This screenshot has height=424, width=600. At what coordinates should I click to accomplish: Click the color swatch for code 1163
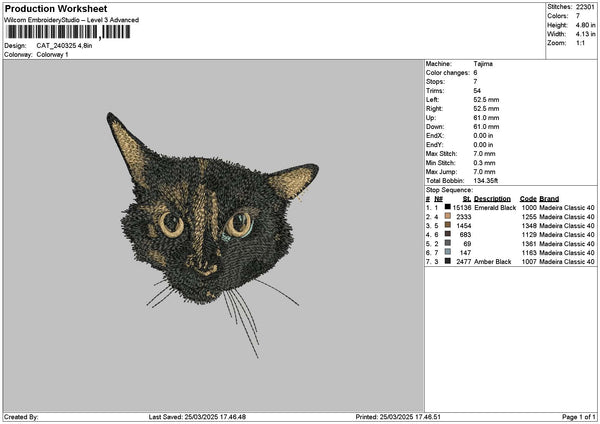coord(447,252)
